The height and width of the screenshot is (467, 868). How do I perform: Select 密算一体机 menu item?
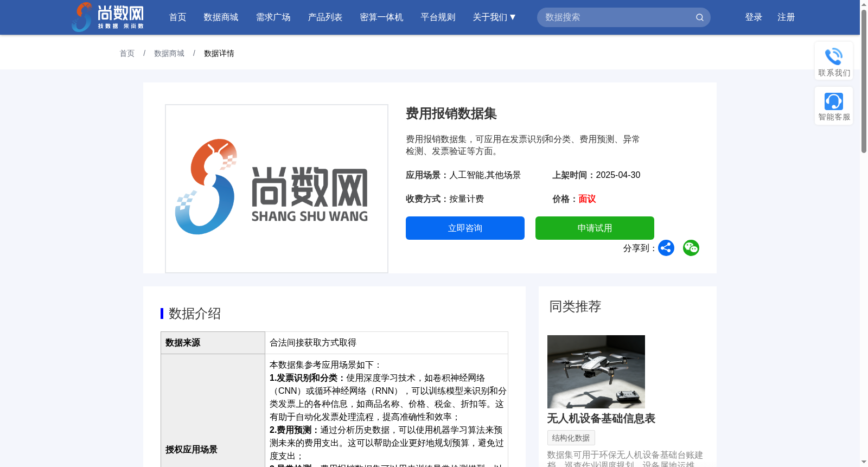382,17
